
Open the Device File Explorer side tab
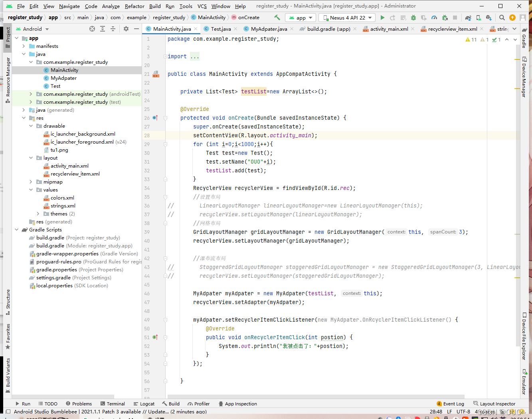coord(524,336)
